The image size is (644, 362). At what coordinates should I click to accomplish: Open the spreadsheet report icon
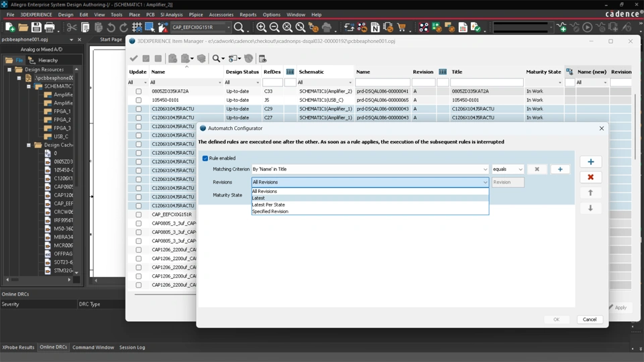[463, 27]
